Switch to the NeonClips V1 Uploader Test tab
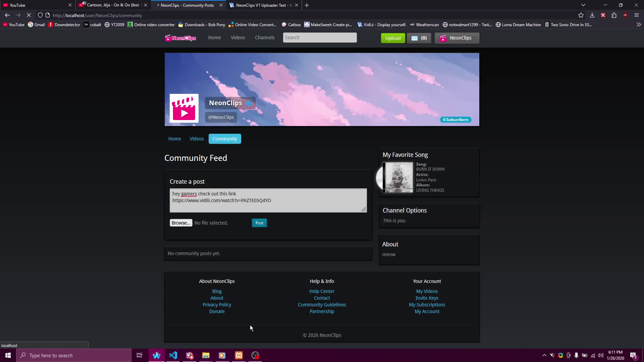The height and width of the screenshot is (362, 644). tap(262, 5)
